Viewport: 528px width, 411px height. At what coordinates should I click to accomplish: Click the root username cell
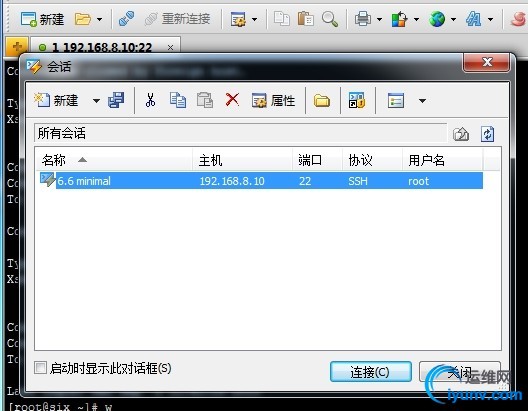419,181
